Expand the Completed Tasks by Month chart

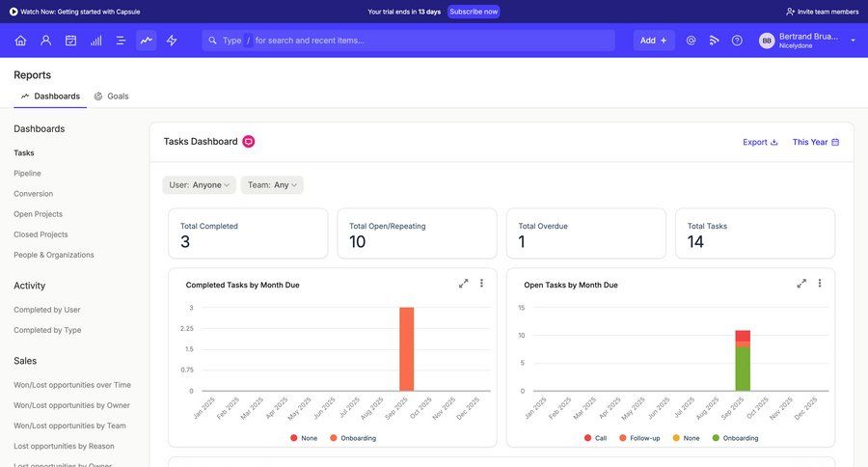(x=464, y=284)
